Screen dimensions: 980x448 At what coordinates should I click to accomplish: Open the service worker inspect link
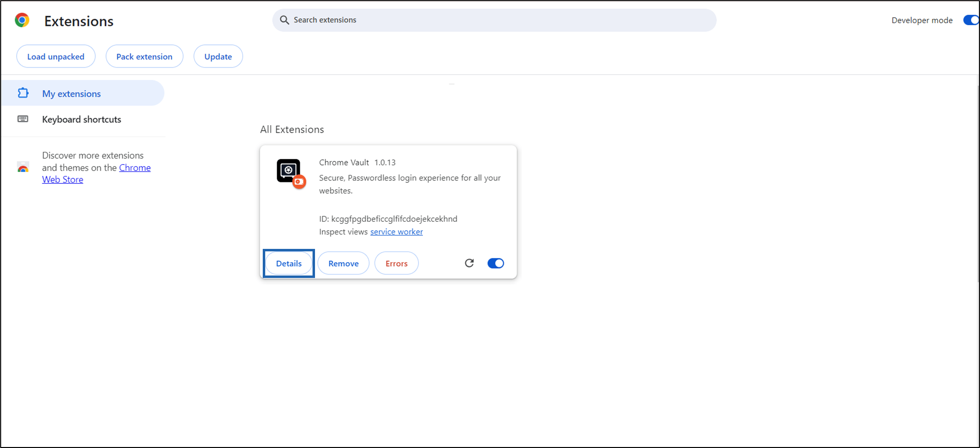pos(396,232)
